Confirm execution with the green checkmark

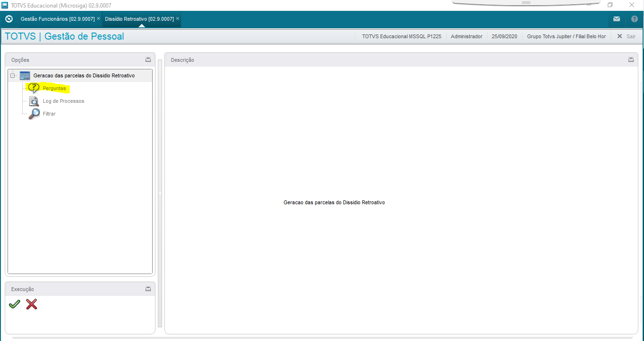click(15, 304)
